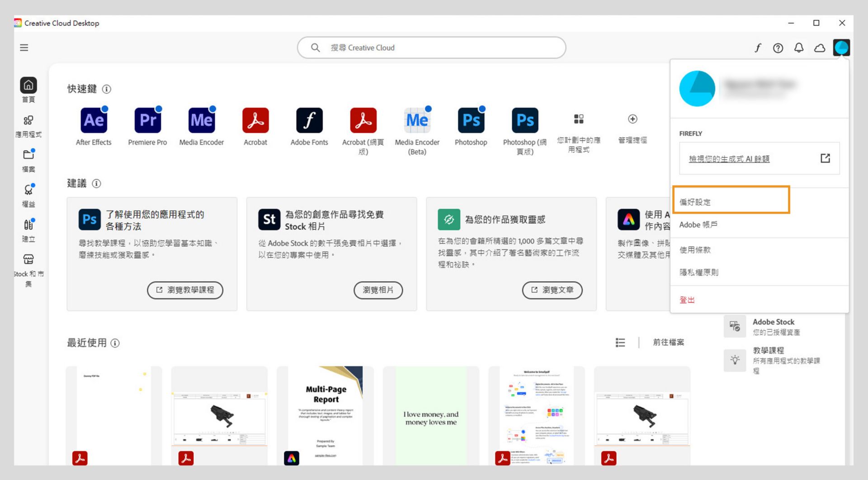Open the fonts f icon in header
868x480 pixels.
(x=758, y=48)
